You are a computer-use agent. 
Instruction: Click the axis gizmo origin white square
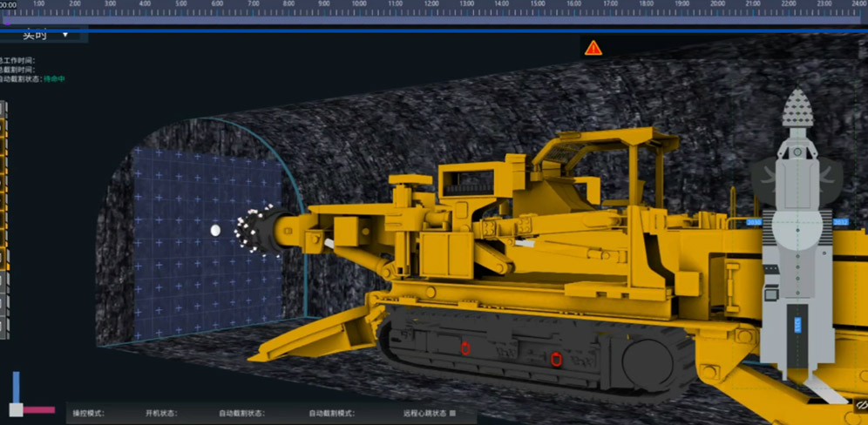tap(16, 409)
